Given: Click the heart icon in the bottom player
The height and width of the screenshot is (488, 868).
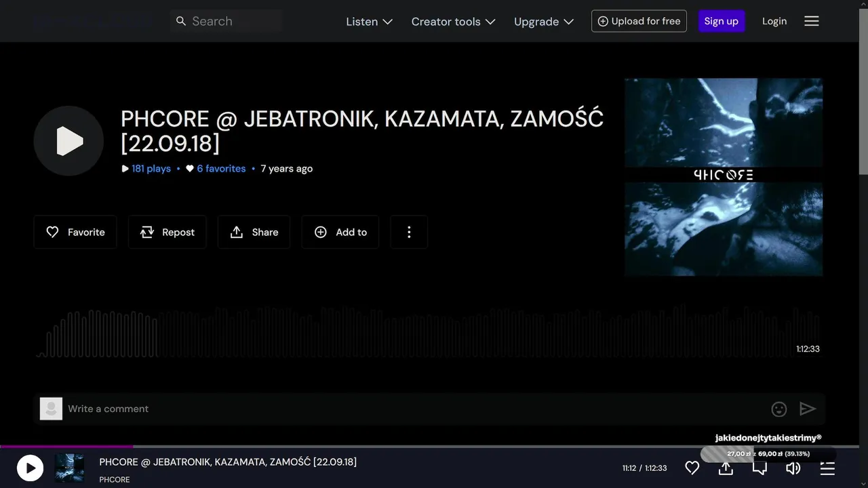Looking at the screenshot, I should 692,468.
